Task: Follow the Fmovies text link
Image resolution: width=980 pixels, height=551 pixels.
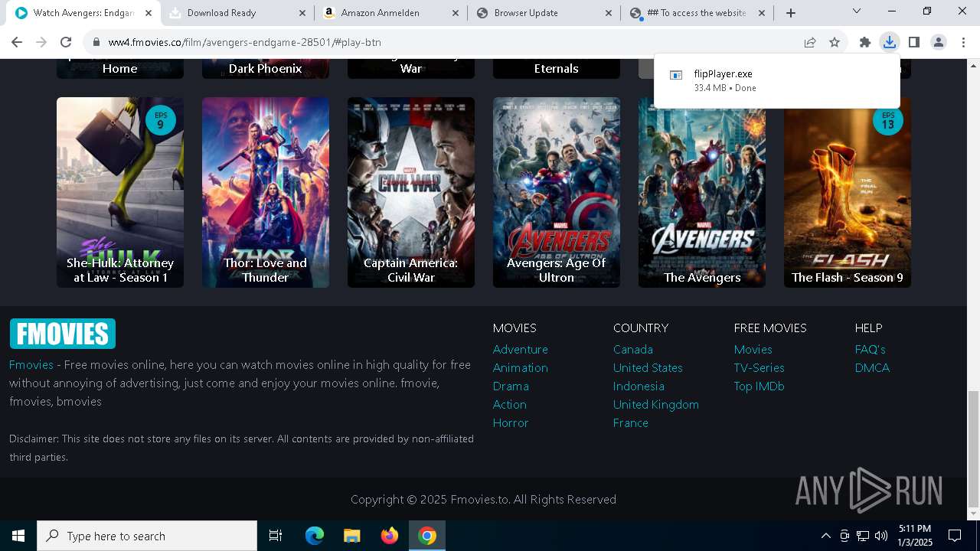Action: tap(31, 364)
